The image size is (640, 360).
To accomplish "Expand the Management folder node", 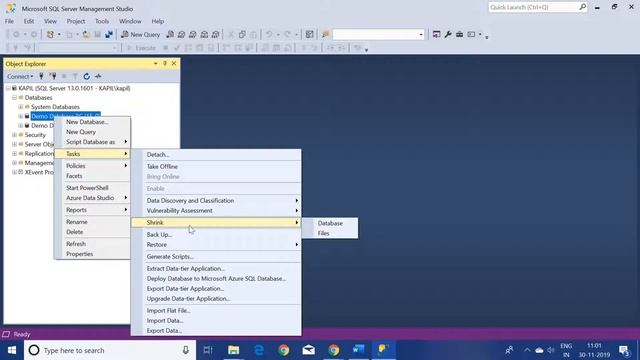I will click(14, 163).
